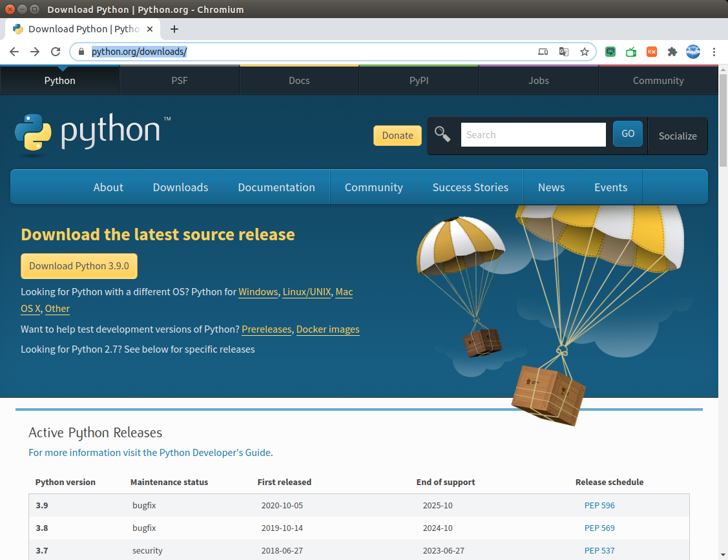This screenshot has height=560, width=728.
Task: Go forward with the browser forward arrow
Action: 35,52
